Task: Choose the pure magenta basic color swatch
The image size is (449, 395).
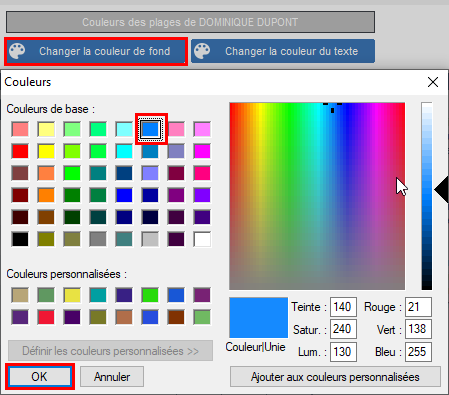Action: 202,151
